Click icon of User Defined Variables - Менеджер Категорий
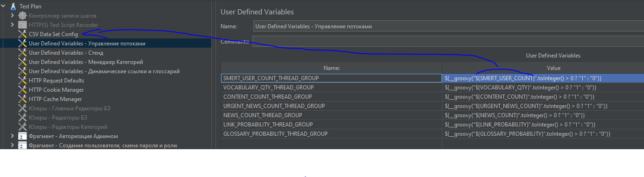644x177 pixels. pyautogui.click(x=22, y=62)
